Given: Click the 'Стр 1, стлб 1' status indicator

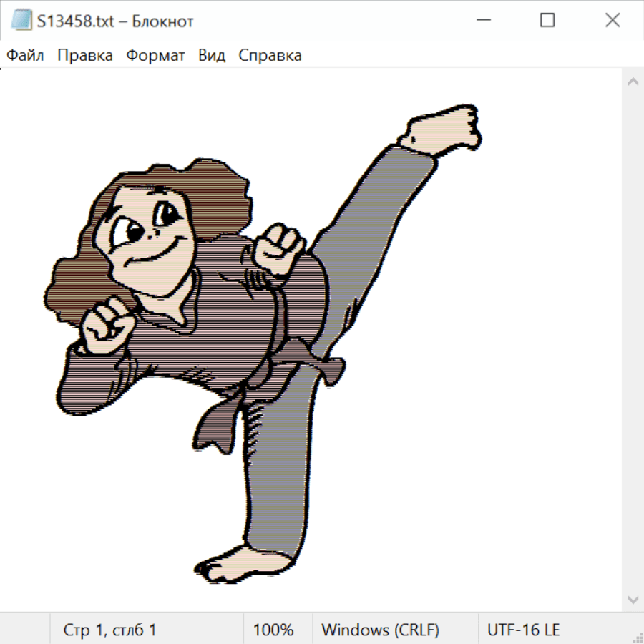Looking at the screenshot, I should pos(110,630).
